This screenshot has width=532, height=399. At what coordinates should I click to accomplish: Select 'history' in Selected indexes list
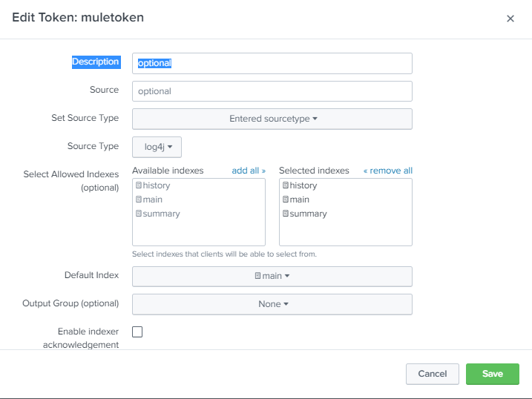(303, 185)
